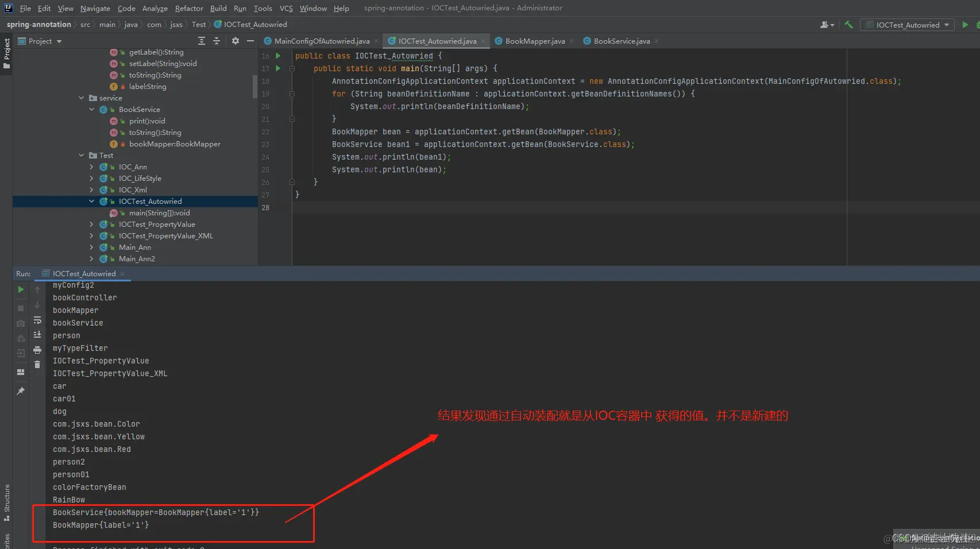Click Collapse All in the Project panel toolbar
Viewport: 980px width, 549px height.
(x=217, y=41)
